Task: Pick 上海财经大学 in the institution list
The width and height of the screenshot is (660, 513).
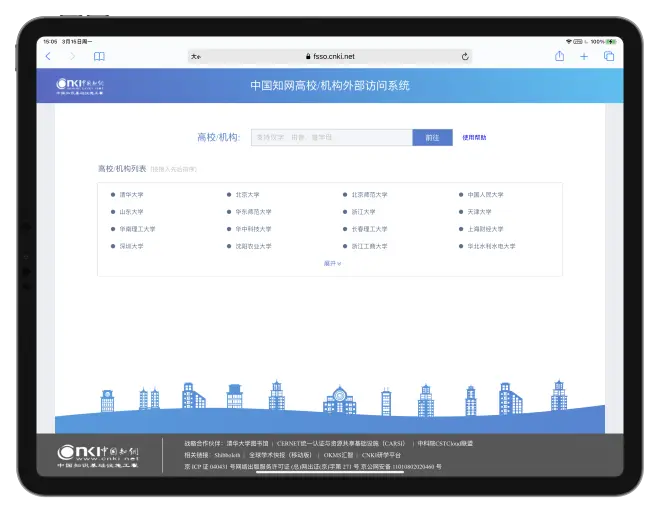Action: pos(485,229)
